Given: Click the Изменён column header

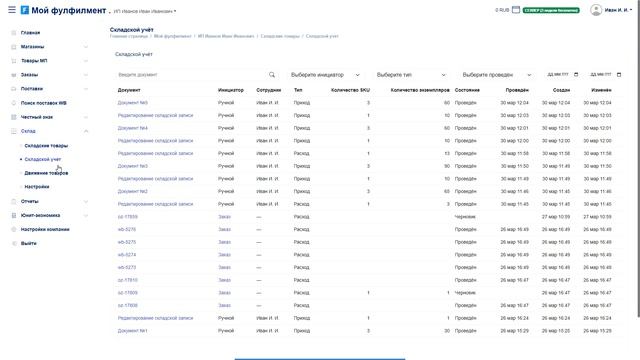Looking at the screenshot, I should point(601,90).
